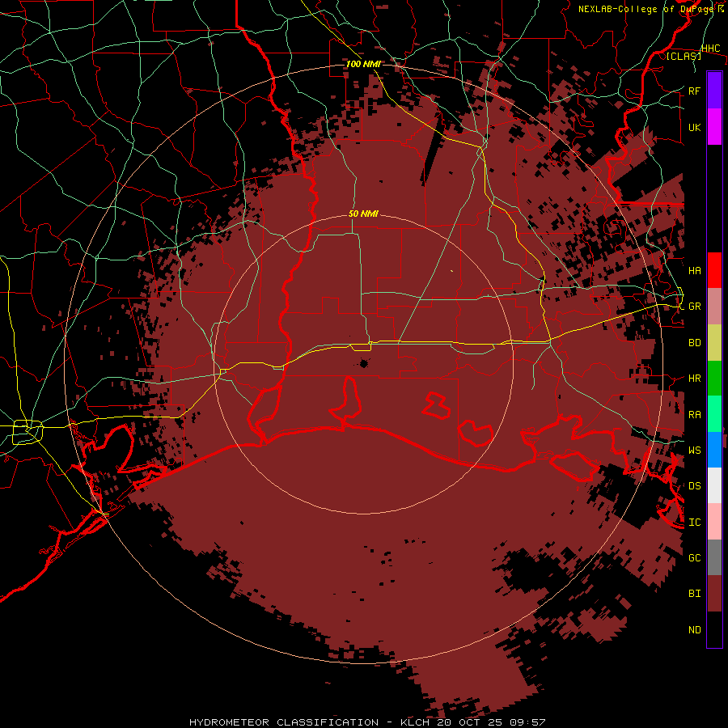Click the 'GC' legend label text

tap(694, 557)
